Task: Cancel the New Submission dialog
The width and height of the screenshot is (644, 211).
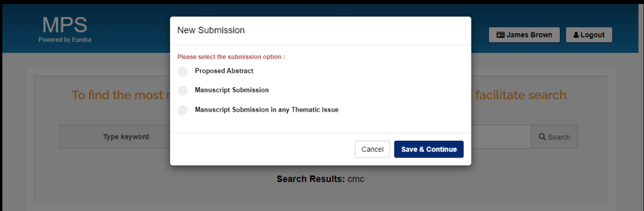Action: coord(372,149)
